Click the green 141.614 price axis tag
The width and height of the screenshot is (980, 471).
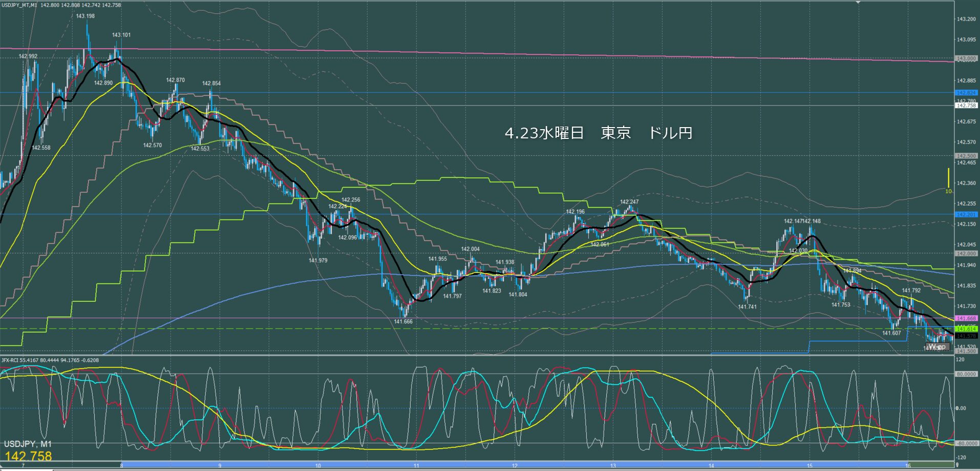click(966, 329)
